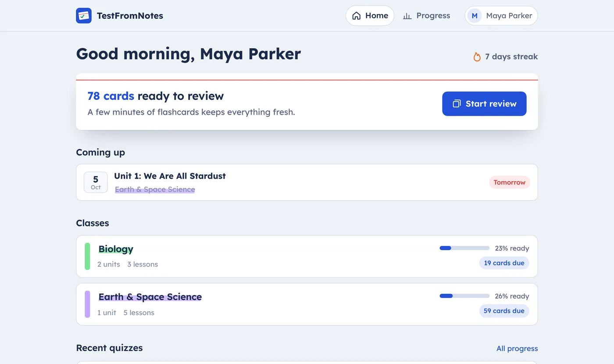The width and height of the screenshot is (614, 364).
Task: Open the Maya Parker account menu
Action: point(501,16)
